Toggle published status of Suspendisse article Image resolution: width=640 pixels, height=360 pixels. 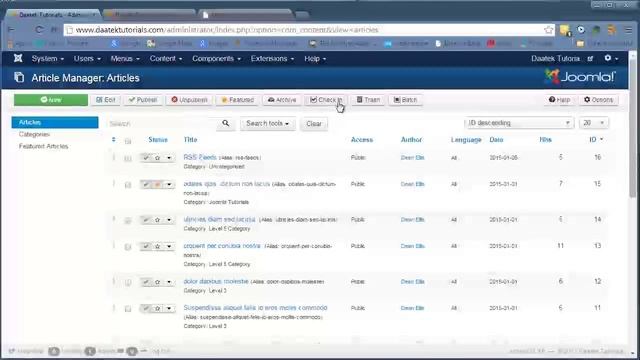pyautogui.click(x=146, y=309)
